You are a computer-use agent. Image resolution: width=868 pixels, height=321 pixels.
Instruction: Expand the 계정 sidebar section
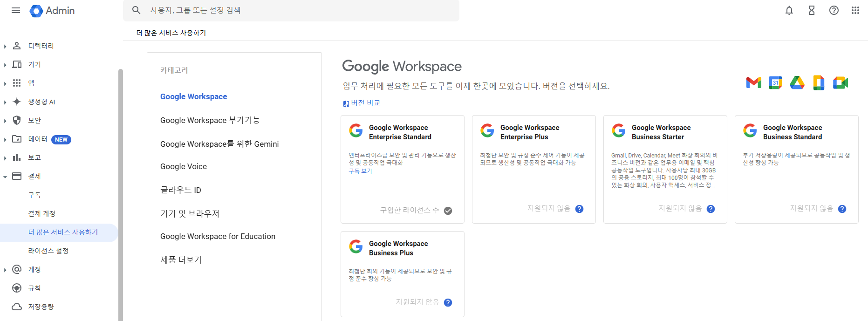click(5, 270)
